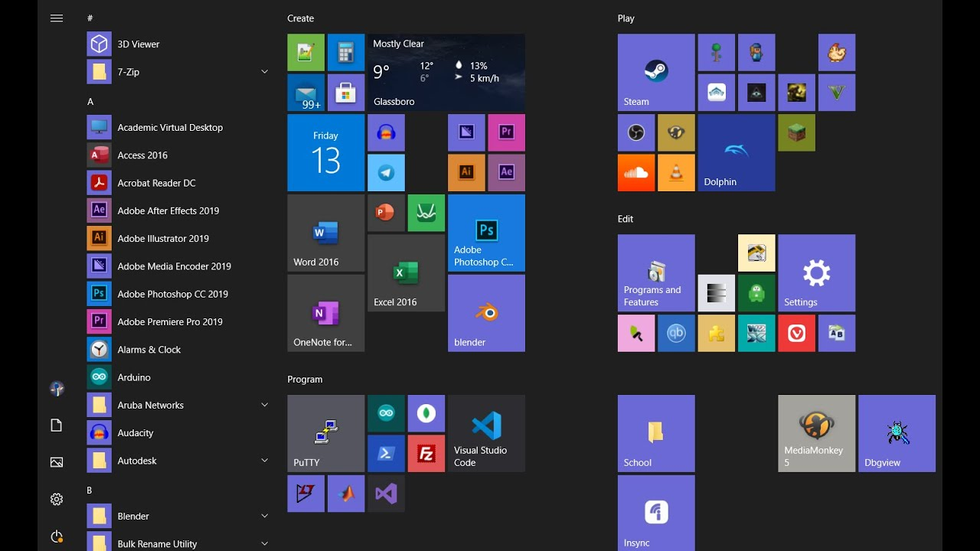Expand the 7-Zip app entry

pyautogui.click(x=264, y=71)
